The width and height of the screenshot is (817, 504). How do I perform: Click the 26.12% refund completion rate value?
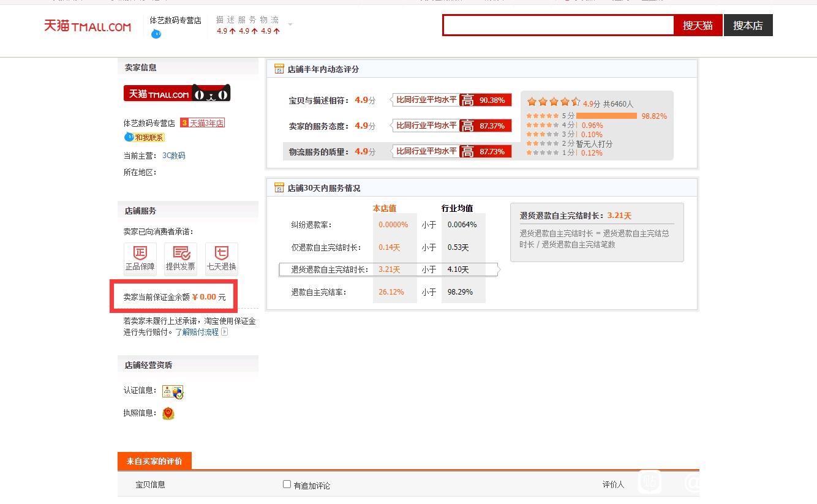[391, 292]
